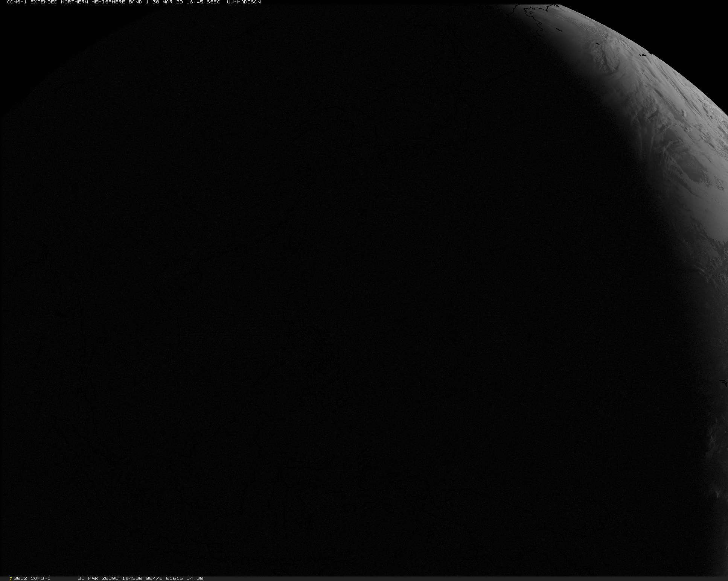Screen dimensions: 728x581
Task: Click the '04.00' value in footer
Action: (195, 578)
